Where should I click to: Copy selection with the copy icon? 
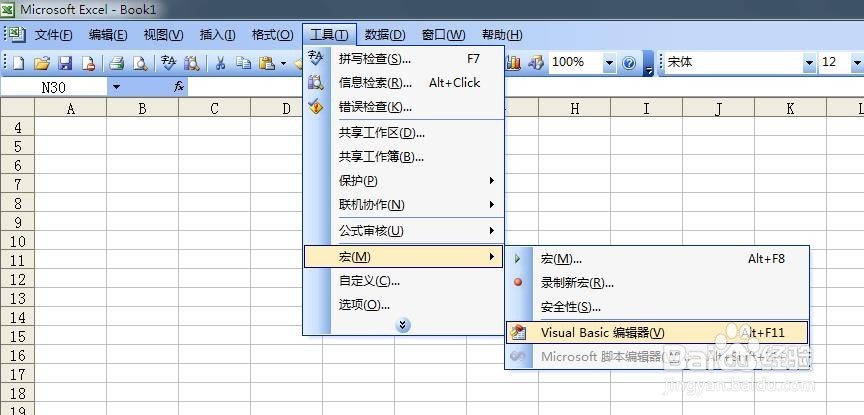243,63
